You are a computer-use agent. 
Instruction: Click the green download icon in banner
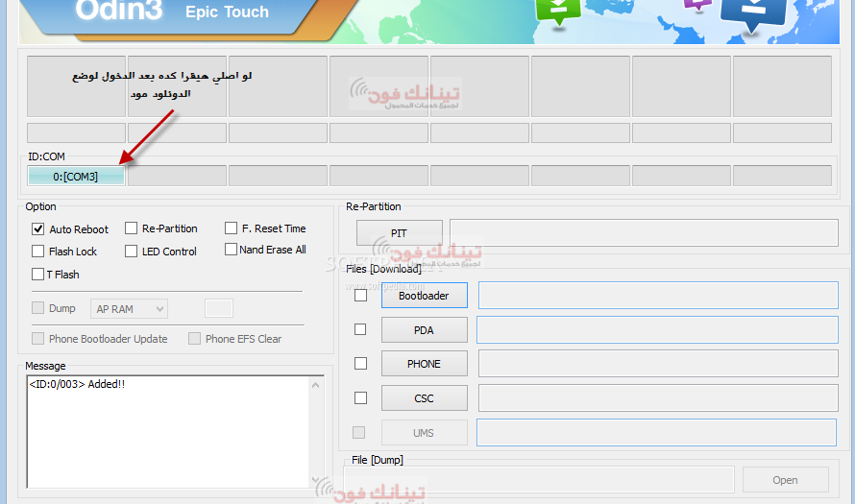[558, 12]
